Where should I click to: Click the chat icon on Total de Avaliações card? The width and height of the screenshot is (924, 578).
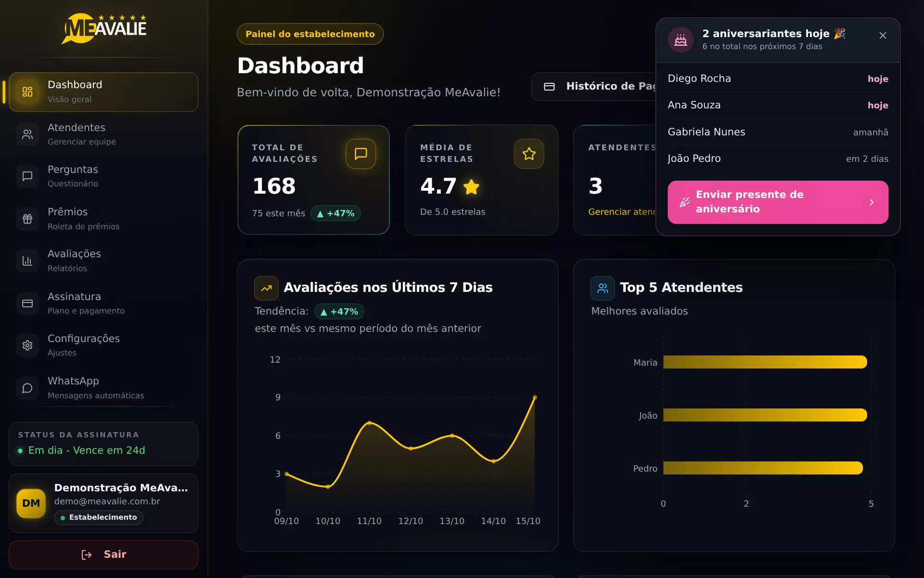pos(360,154)
